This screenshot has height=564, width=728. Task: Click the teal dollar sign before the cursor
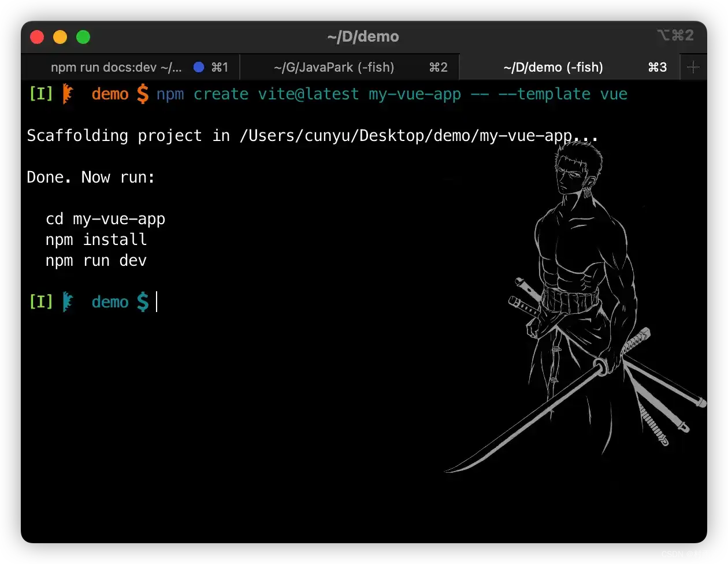pos(142,302)
